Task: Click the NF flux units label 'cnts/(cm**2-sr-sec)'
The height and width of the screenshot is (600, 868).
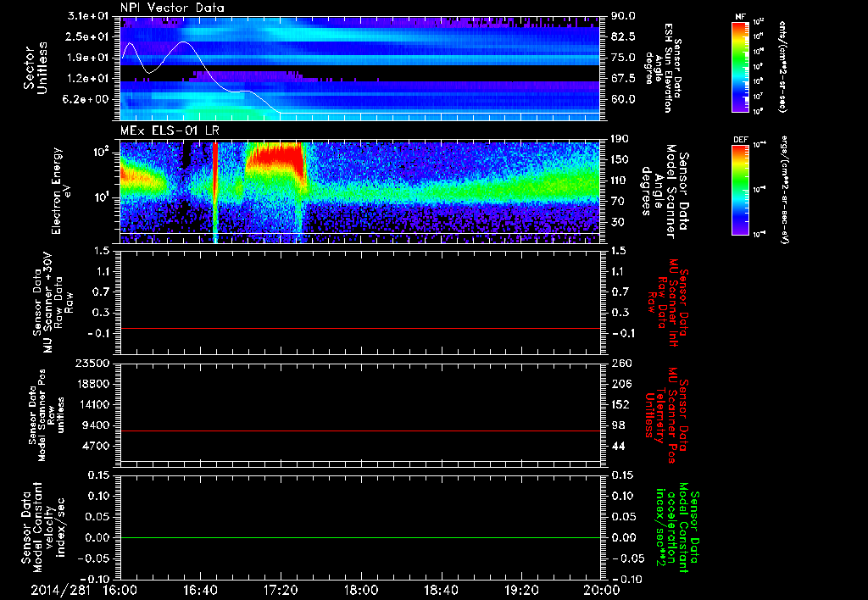Action: click(x=781, y=67)
